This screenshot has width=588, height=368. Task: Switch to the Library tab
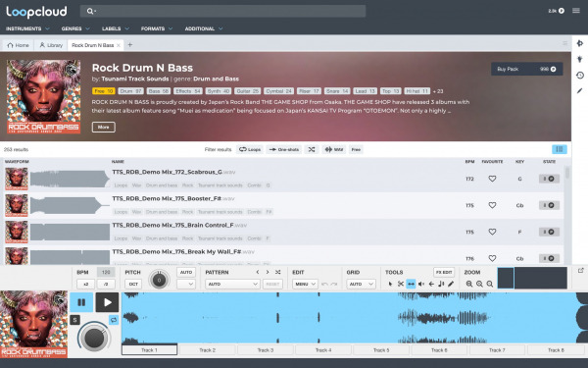click(x=51, y=45)
